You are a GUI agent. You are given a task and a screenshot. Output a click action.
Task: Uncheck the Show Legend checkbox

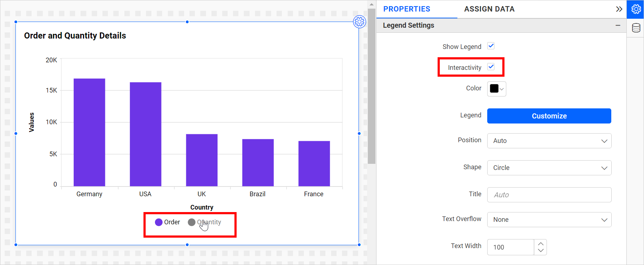(x=491, y=46)
